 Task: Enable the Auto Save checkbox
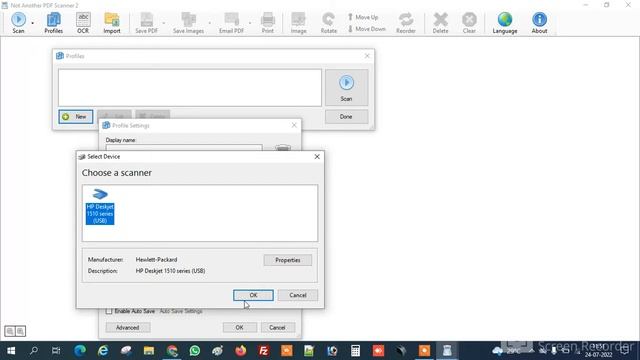pyautogui.click(x=109, y=311)
